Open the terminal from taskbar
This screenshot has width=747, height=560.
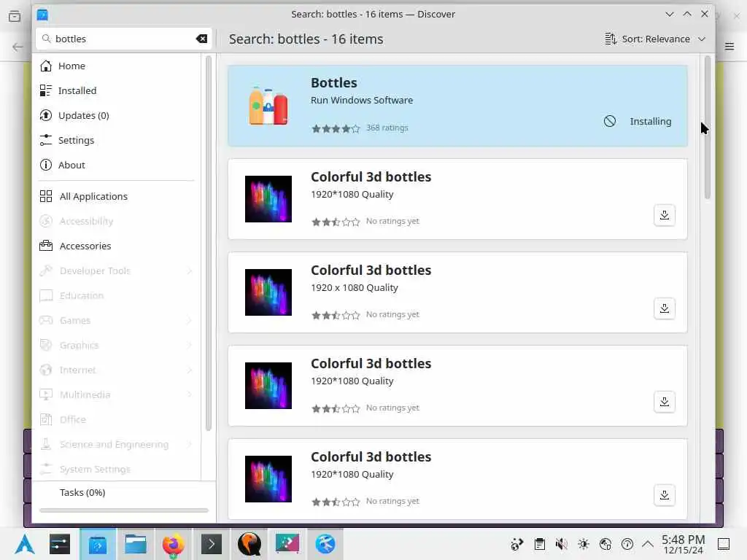point(212,544)
